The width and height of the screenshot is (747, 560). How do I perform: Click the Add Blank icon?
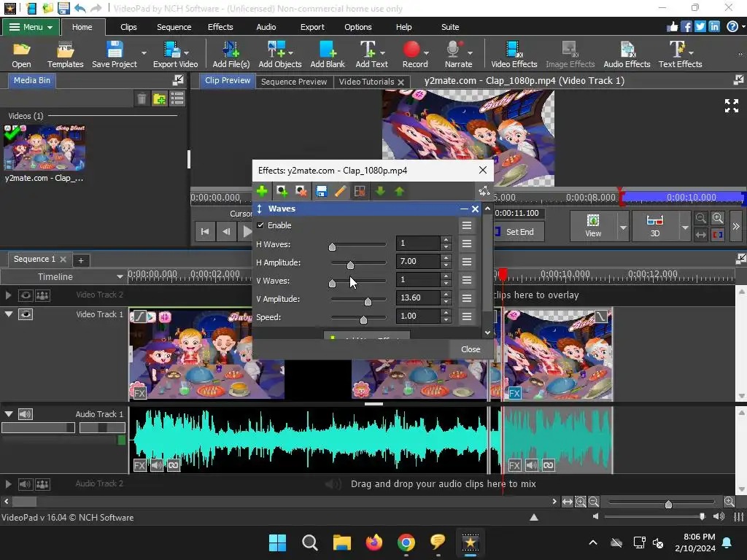tap(328, 54)
